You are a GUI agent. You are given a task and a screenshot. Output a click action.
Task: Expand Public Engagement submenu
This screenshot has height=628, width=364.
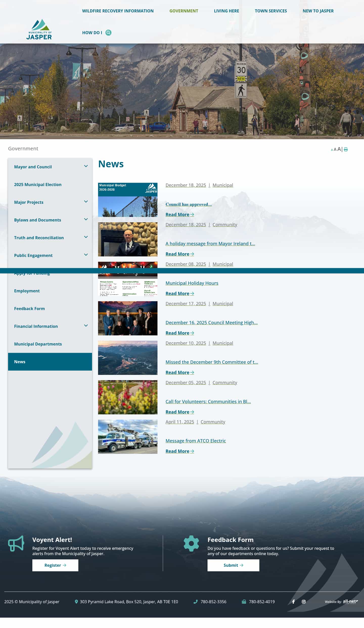point(86,255)
